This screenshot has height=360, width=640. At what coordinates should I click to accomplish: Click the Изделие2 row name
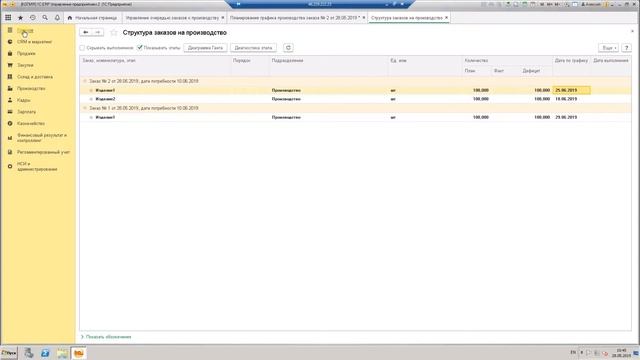pos(105,99)
